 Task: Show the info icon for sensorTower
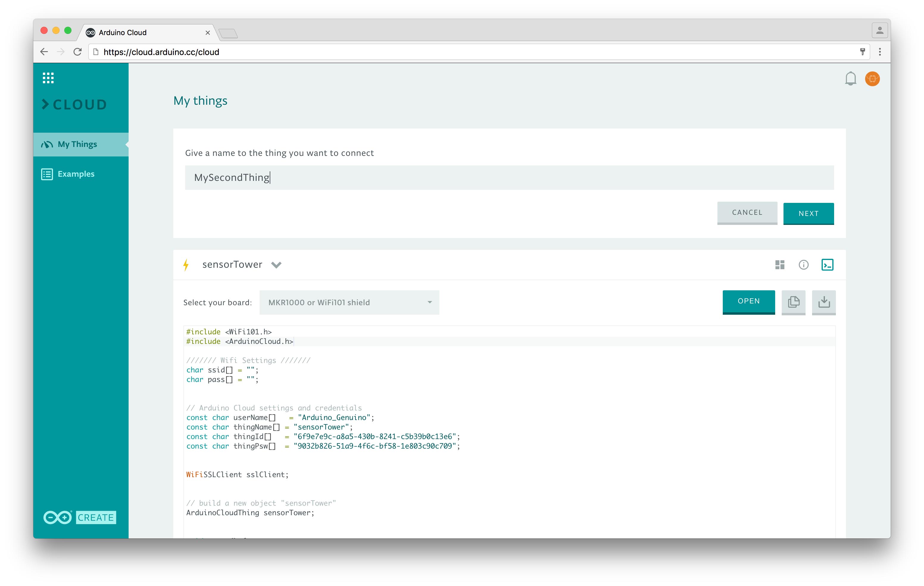click(803, 265)
